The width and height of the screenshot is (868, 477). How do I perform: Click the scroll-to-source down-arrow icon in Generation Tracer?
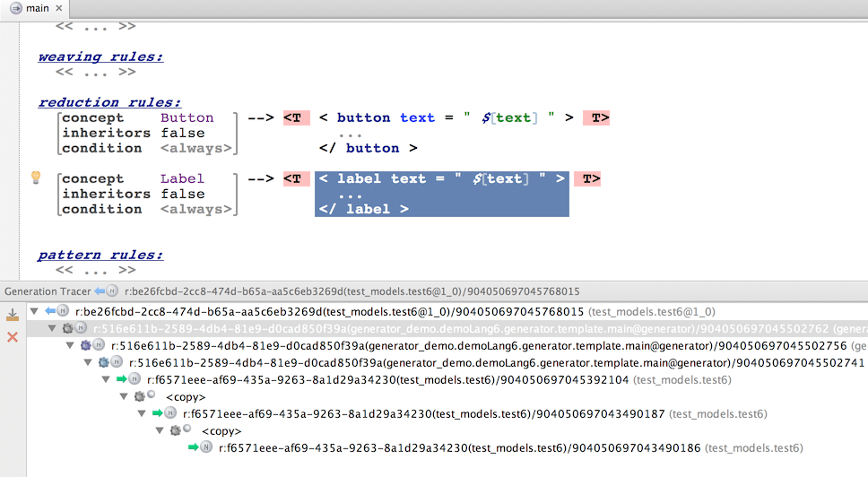13,315
